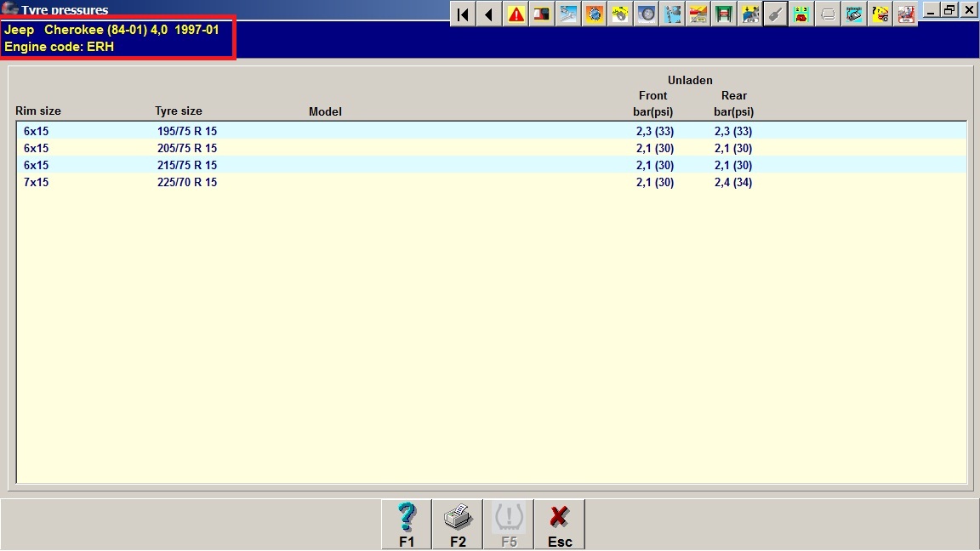Restore the window using the restore button

949,10
